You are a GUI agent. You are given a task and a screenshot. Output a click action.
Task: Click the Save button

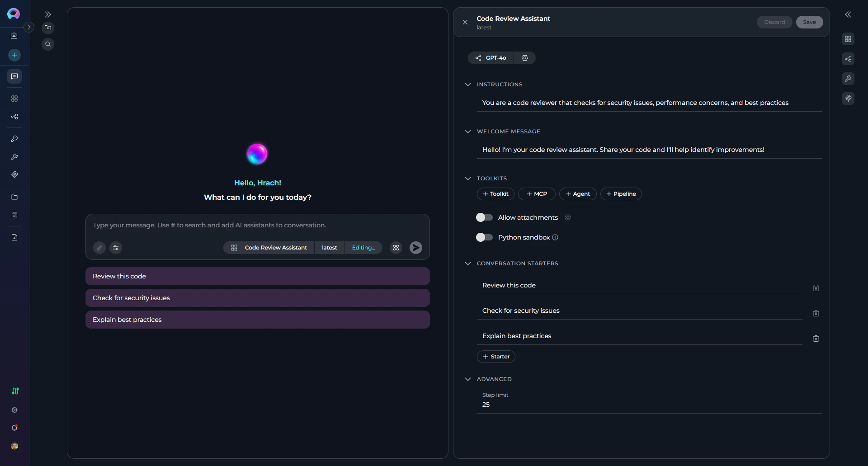(x=809, y=22)
